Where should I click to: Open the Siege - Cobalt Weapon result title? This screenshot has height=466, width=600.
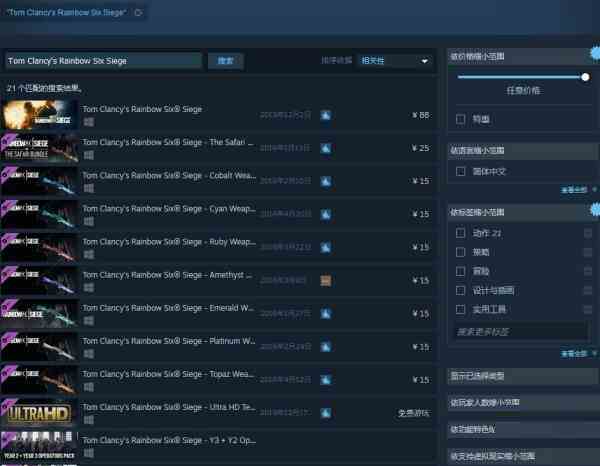click(x=169, y=176)
